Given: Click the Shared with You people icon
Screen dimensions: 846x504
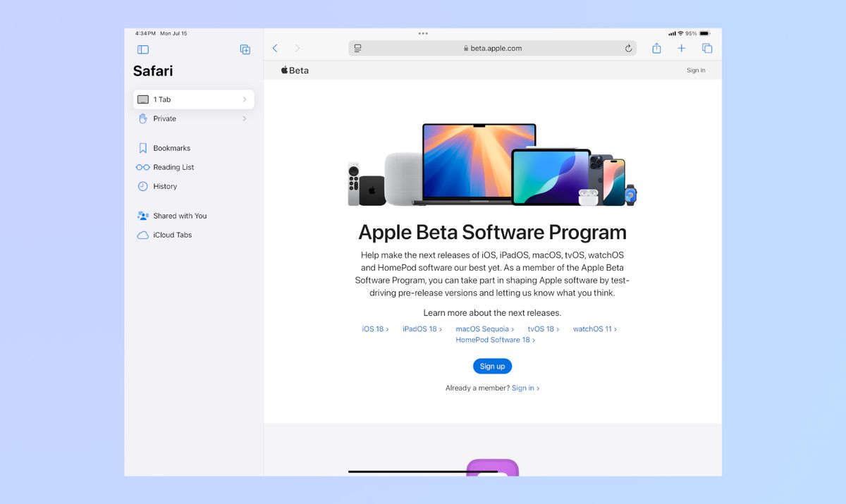Looking at the screenshot, I should coord(143,216).
